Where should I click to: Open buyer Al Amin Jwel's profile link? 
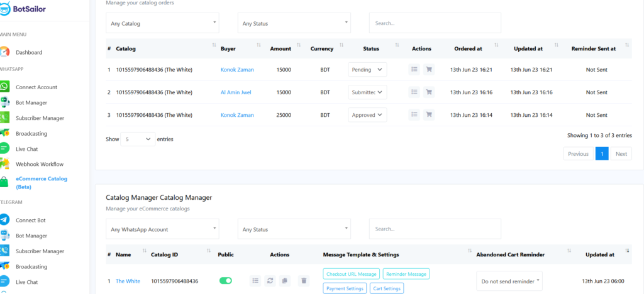pyautogui.click(x=236, y=92)
